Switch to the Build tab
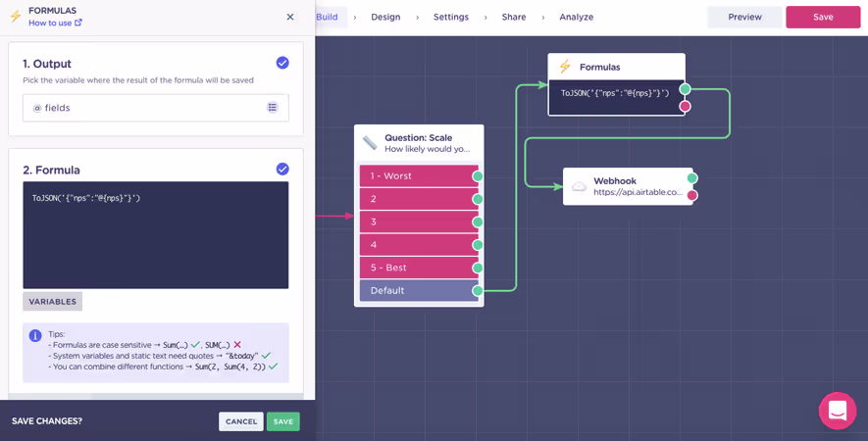 [328, 18]
